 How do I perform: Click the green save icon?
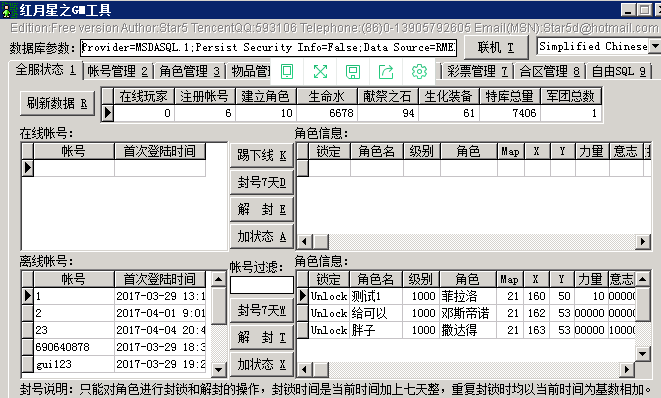pyautogui.click(x=353, y=72)
